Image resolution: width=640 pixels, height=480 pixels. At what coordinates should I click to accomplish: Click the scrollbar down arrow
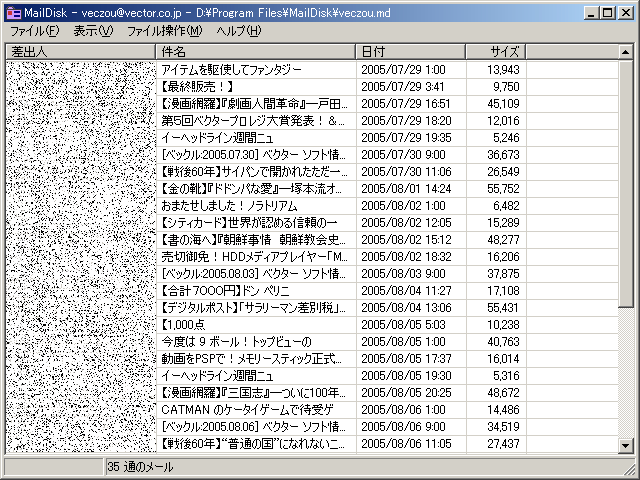click(x=625, y=445)
